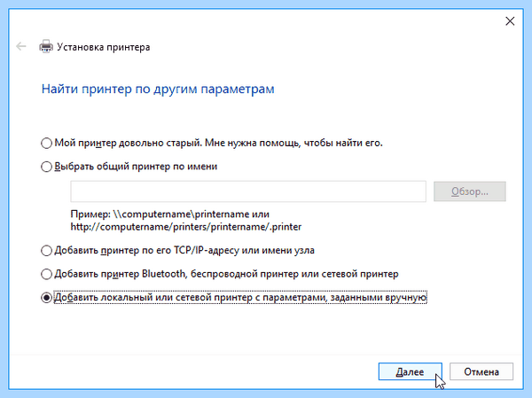The width and height of the screenshot is (532, 398).
Task: Select 'Выбрать общий принтер по имени' radio
Action: [x=46, y=167]
